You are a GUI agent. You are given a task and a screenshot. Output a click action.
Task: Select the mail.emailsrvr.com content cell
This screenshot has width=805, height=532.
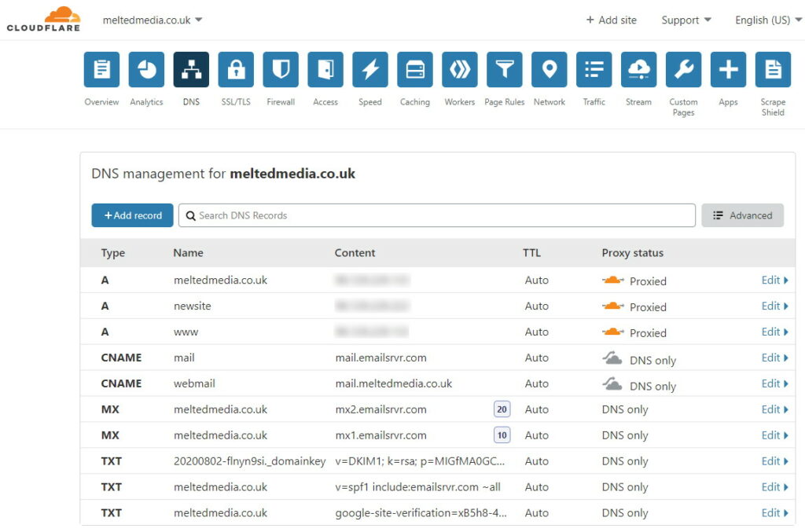(x=381, y=358)
